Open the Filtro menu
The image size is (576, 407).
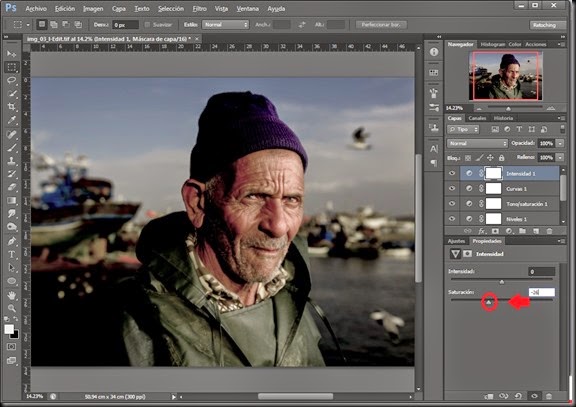pyautogui.click(x=199, y=8)
